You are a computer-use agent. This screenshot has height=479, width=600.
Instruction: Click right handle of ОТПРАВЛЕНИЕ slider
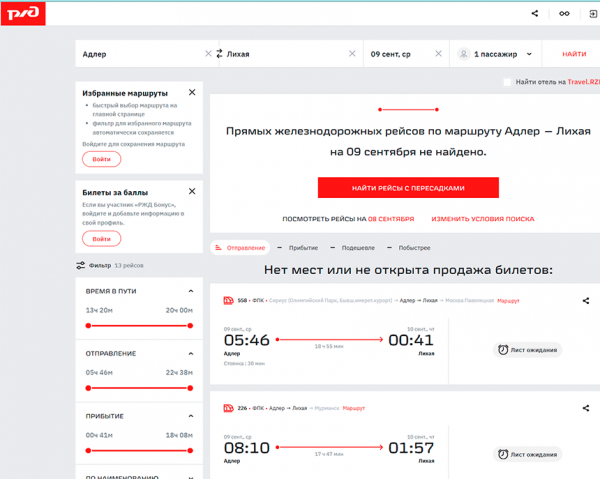pyautogui.click(x=190, y=388)
